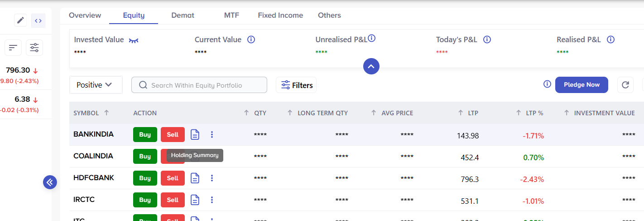
Task: Toggle the hidden eye icon beside Invested Value
Action: coord(133,40)
